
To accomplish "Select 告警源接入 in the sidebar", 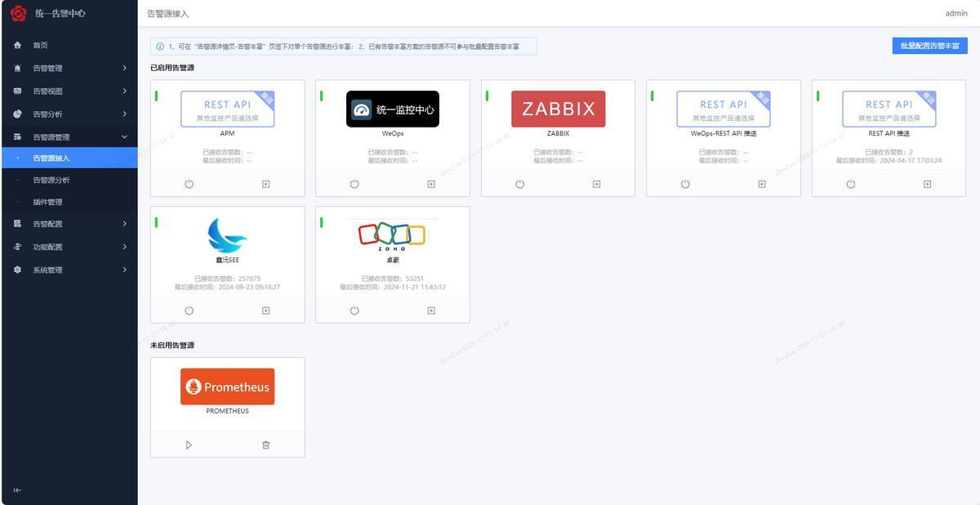I will 69,158.
